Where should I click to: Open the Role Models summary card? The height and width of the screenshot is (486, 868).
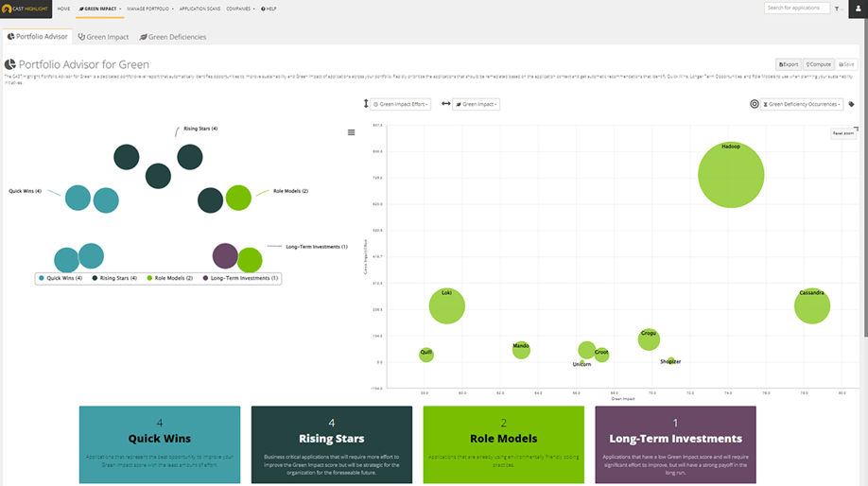(504, 444)
